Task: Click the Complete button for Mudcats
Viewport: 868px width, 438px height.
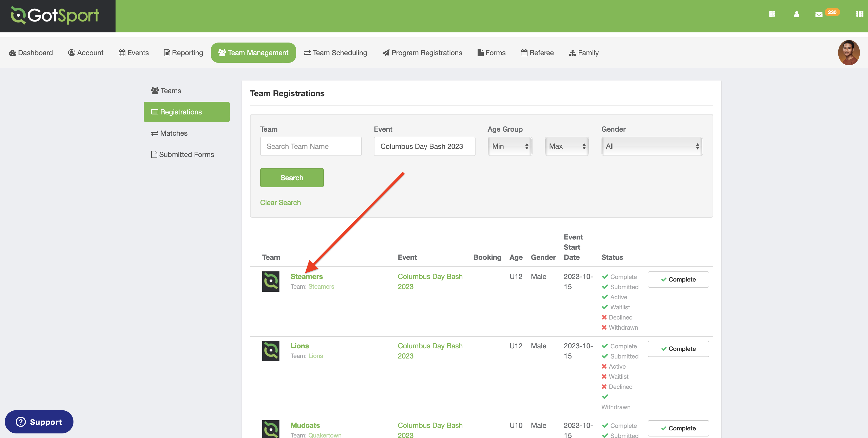Action: (678, 428)
